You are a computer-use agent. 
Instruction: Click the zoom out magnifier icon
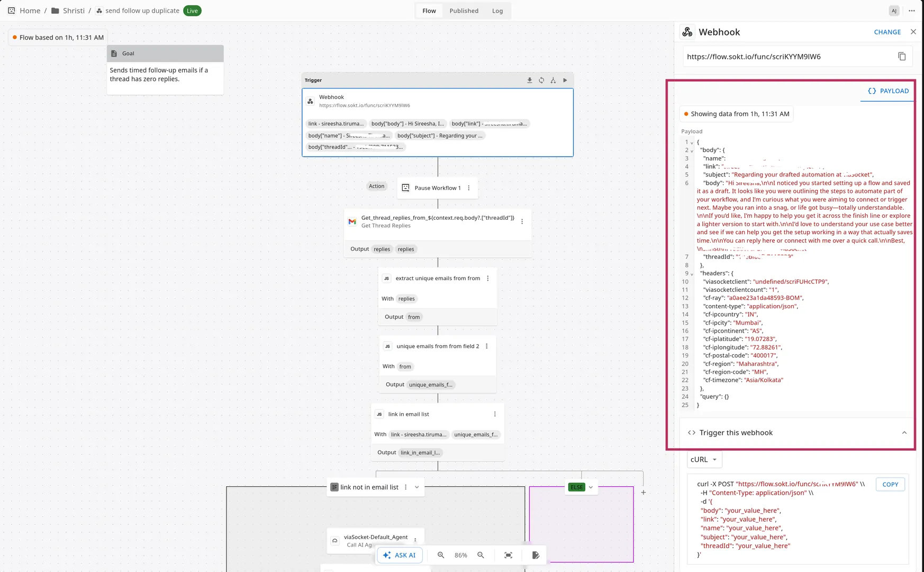481,555
